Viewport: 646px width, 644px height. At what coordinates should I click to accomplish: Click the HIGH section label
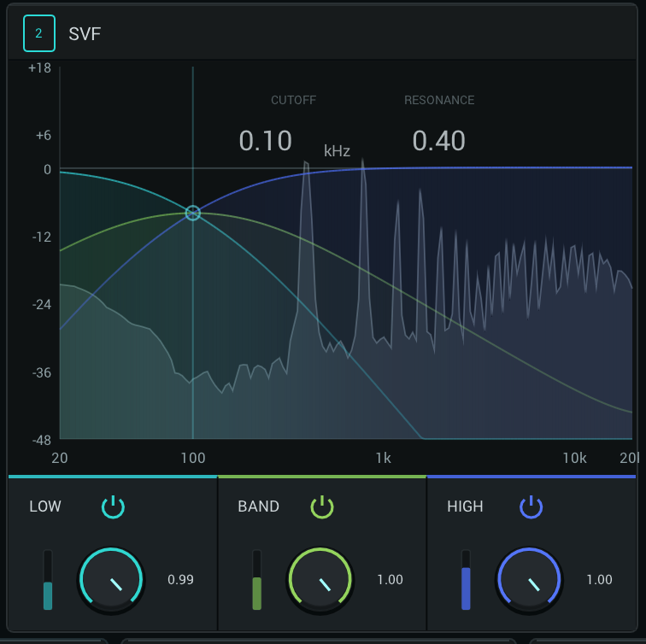point(465,506)
